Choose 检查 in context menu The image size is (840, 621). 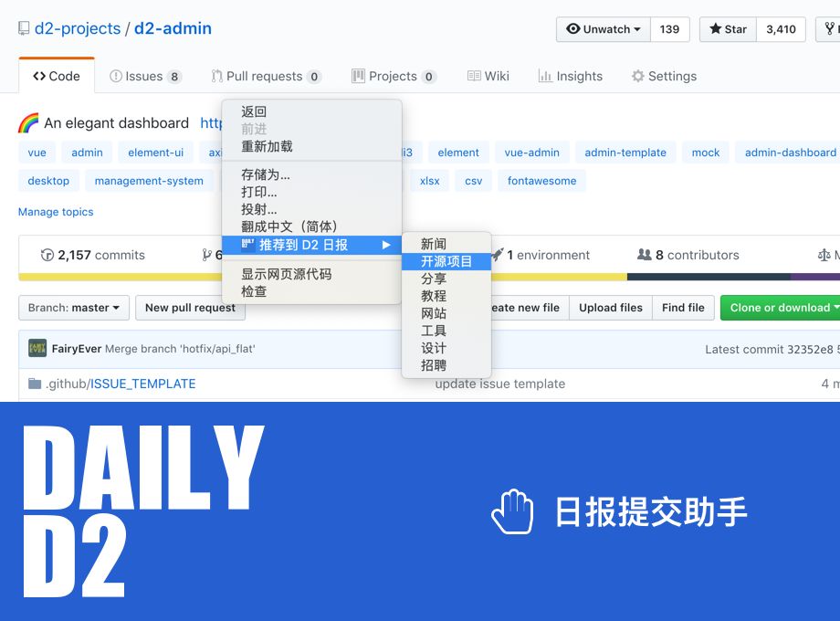click(311, 291)
